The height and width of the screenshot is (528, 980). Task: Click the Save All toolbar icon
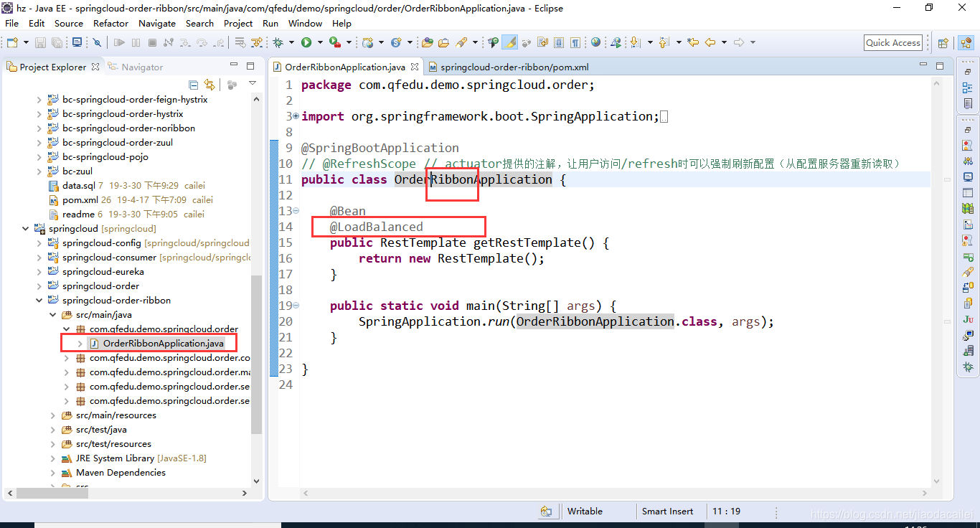point(57,42)
